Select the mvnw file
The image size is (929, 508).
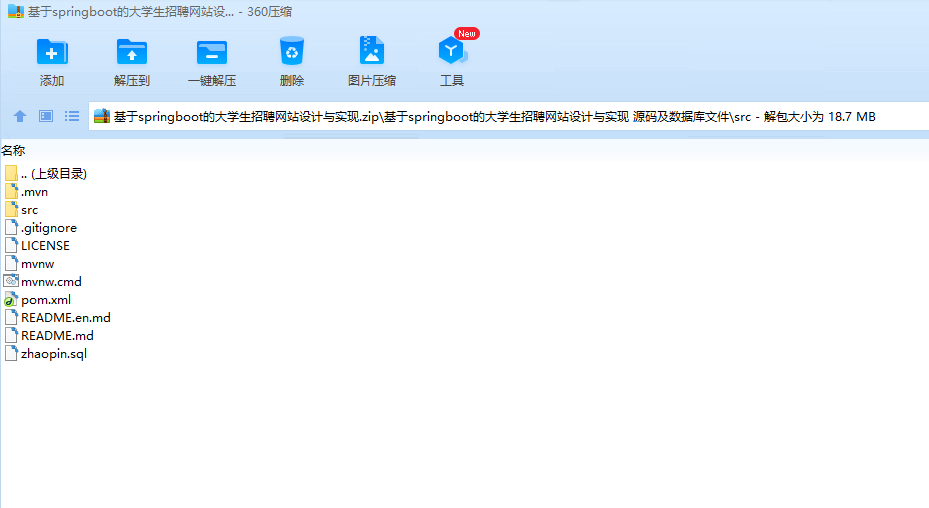[29, 264]
